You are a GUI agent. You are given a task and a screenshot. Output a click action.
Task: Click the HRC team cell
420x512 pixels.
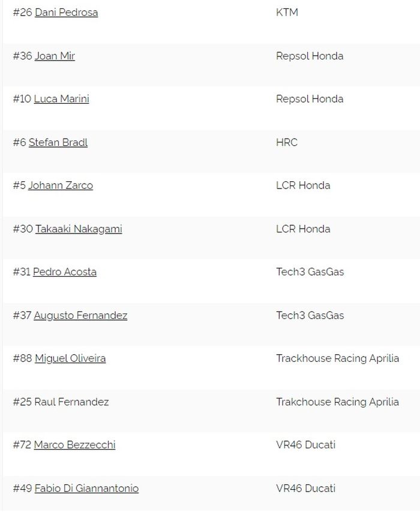pos(287,142)
